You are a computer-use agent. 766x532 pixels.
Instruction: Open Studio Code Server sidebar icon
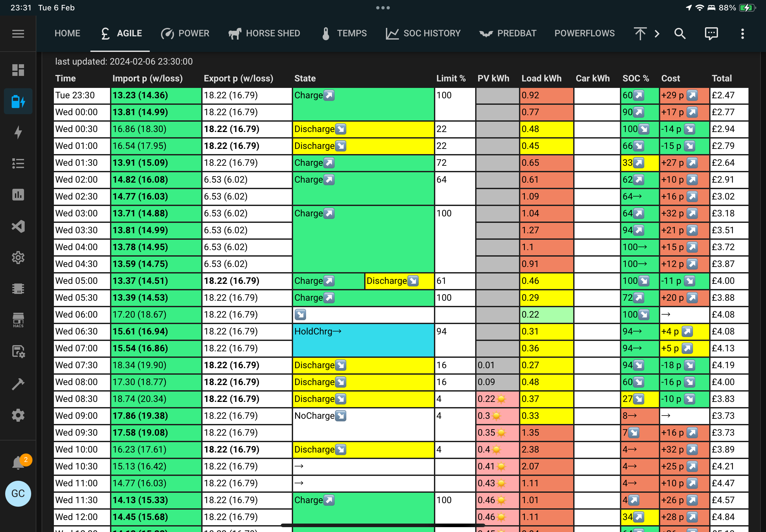18,226
